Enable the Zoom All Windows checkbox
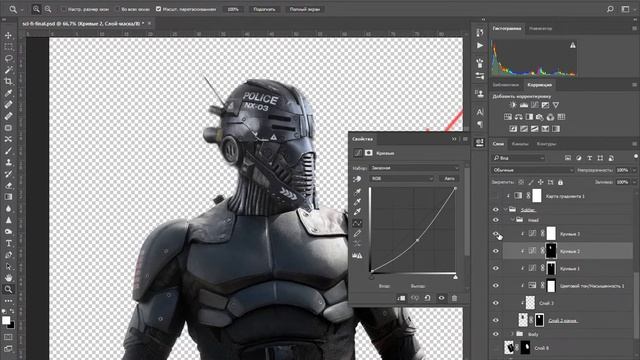The height and width of the screenshot is (360, 640). (118, 9)
